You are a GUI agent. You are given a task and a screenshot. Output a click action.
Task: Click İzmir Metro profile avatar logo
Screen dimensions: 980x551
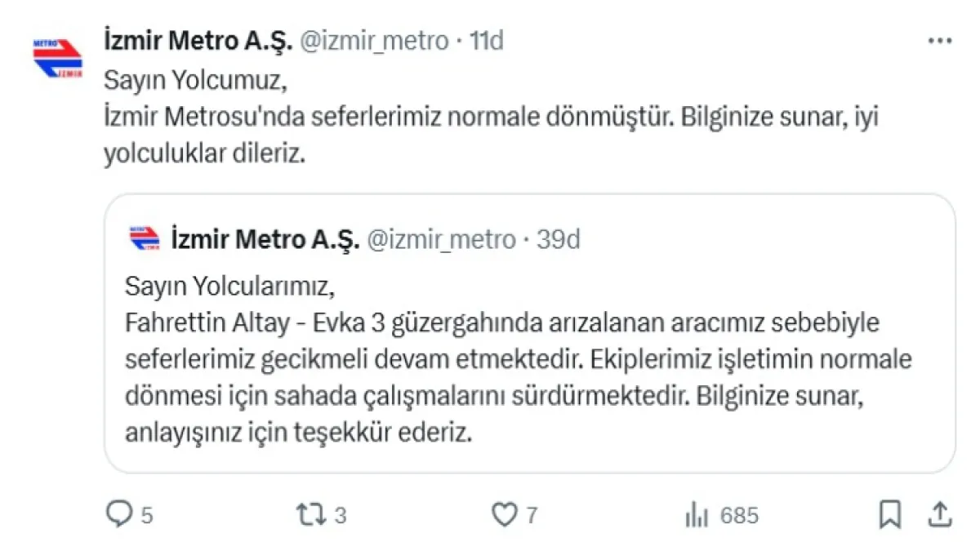coord(57,58)
